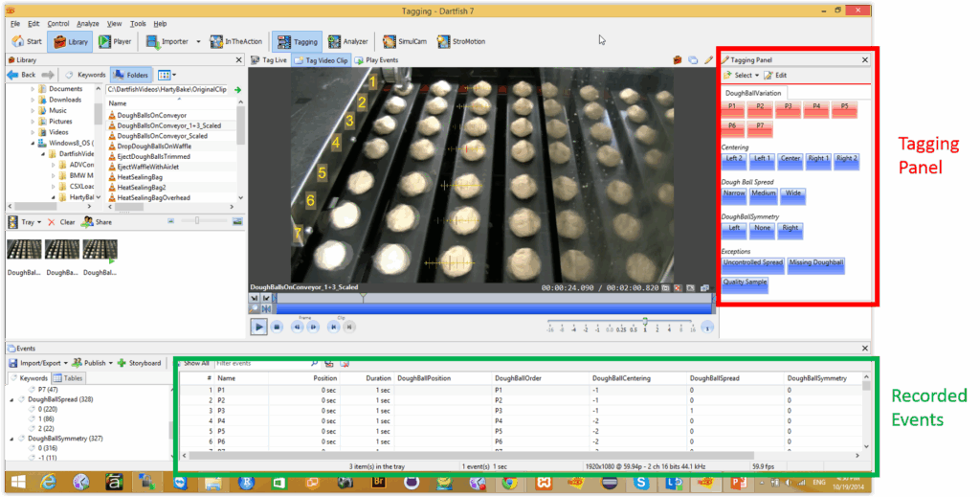The width and height of the screenshot is (980, 497).
Task: Toggle the P1 dough ball tag
Action: coord(732,109)
